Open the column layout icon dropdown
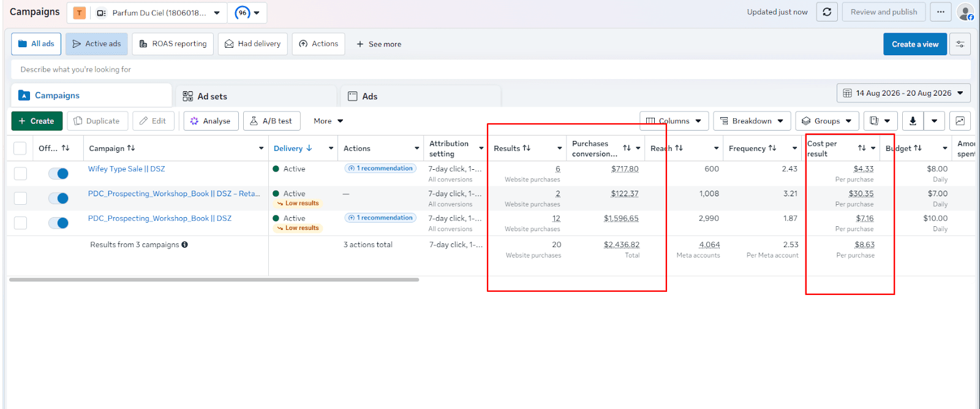Viewport: 980px width, 409px height. pyautogui.click(x=880, y=121)
